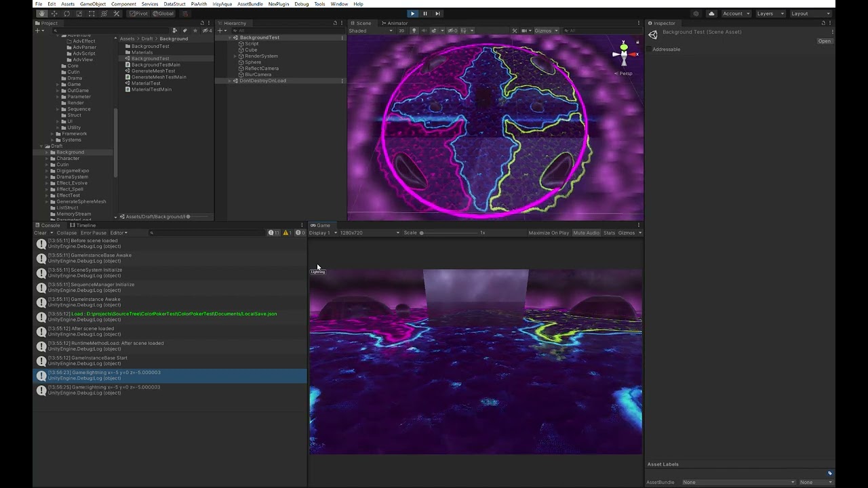The image size is (868, 488).
Task: Click the Step frame button
Action: pos(437,14)
